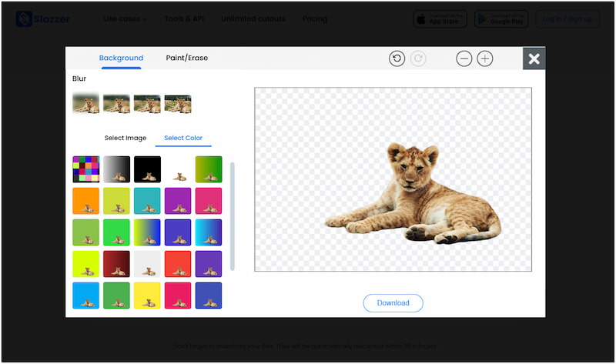Image resolution: width=616 pixels, height=364 pixels.
Task: Close the editor with the X icon
Action: click(534, 58)
